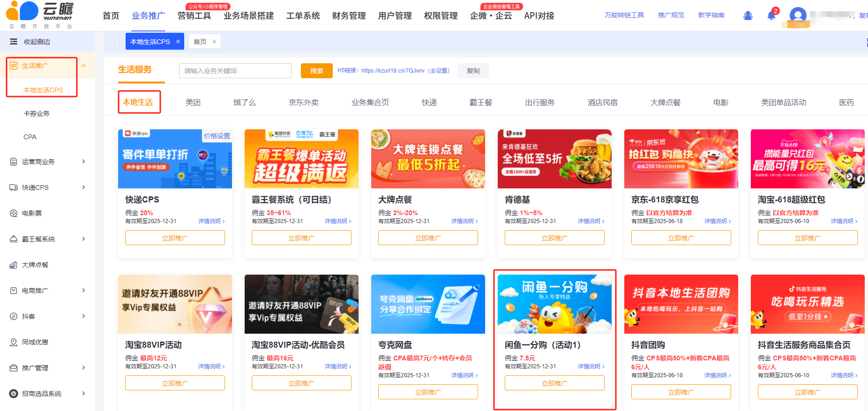Click the 快递CPS truck icon in sidebar
Image resolution: width=868 pixels, height=411 pixels.
(14, 187)
